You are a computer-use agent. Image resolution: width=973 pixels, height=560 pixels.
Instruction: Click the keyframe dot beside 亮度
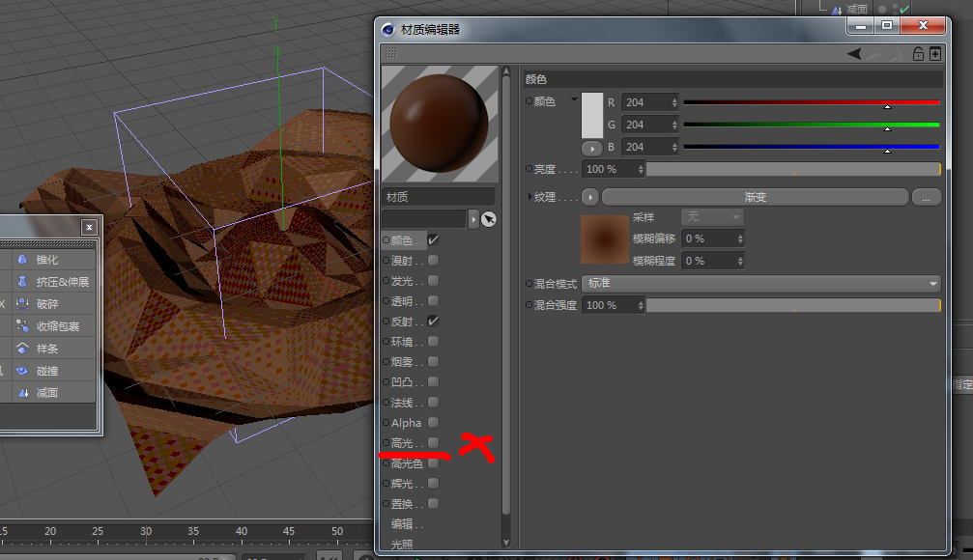pyautogui.click(x=529, y=169)
